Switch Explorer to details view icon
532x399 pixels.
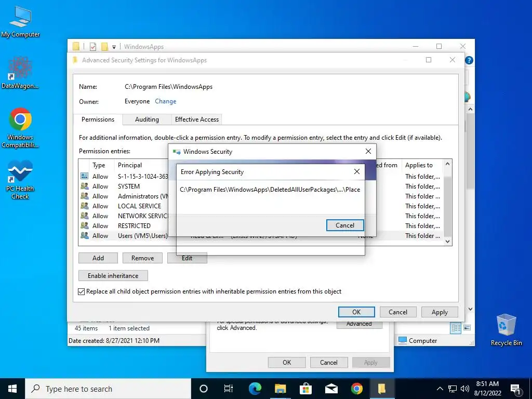[x=456, y=328]
